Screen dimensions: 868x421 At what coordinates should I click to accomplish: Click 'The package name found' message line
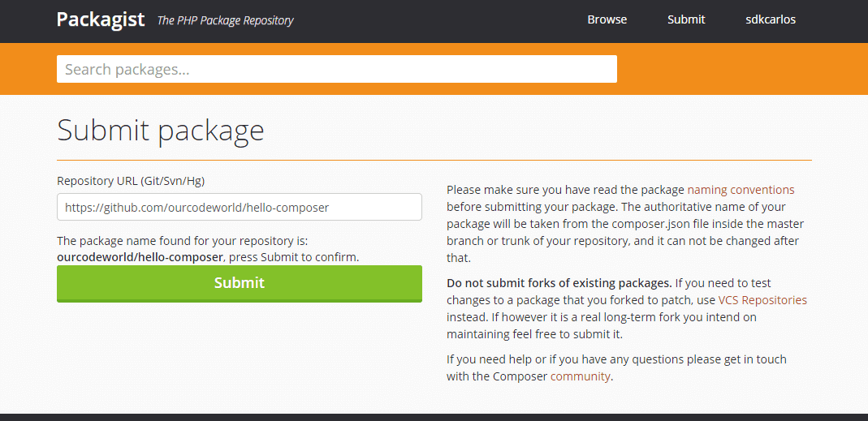click(x=183, y=241)
